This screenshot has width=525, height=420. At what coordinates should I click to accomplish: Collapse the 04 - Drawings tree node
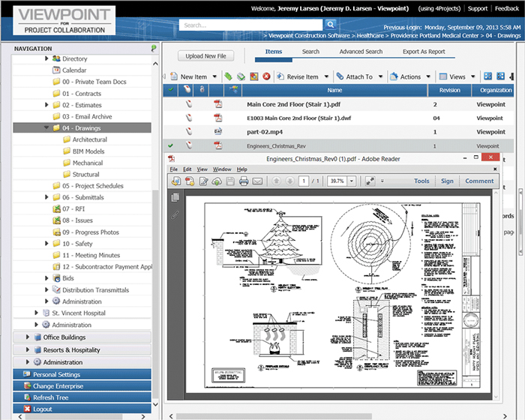click(x=46, y=128)
